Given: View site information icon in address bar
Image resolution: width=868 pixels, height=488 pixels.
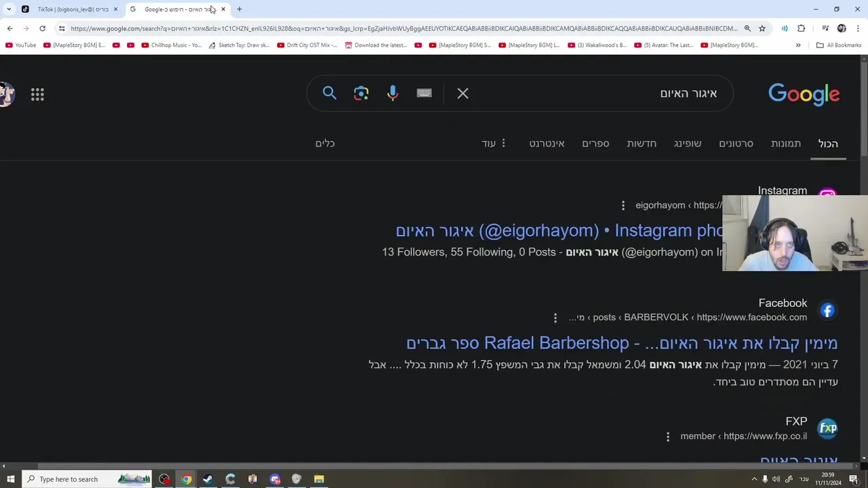Looking at the screenshot, I should (x=62, y=28).
